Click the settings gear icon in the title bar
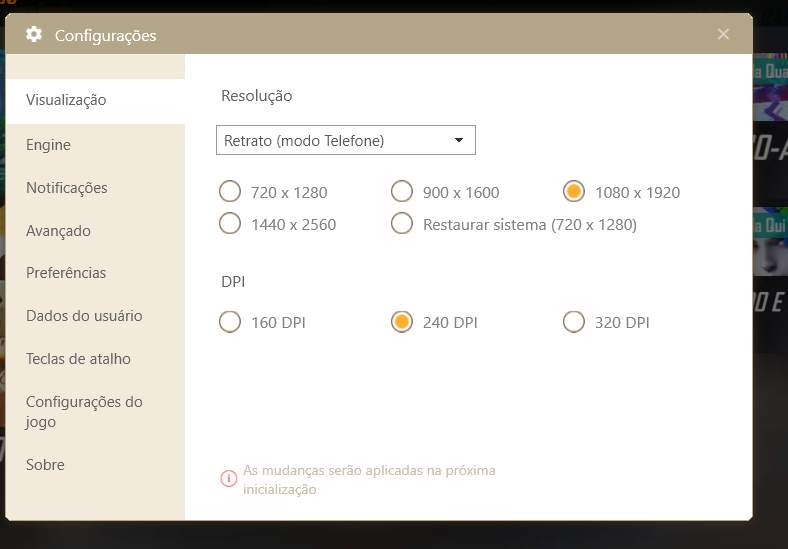788x549 pixels. coord(34,35)
